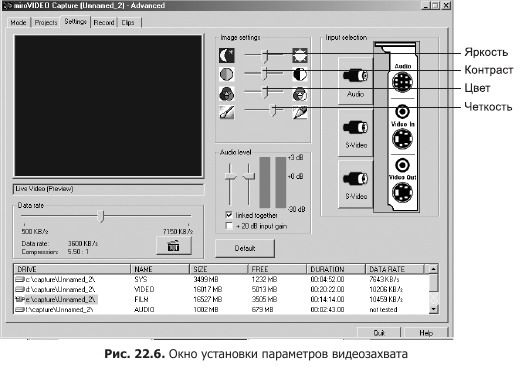This screenshot has height=369, width=521.
Task: Click the low color saturation face icon
Action: [227, 94]
